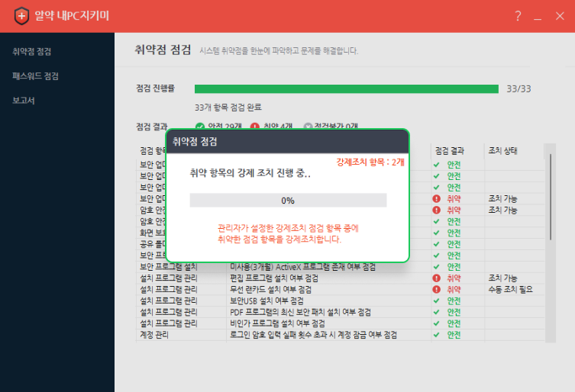Image resolution: width=575 pixels, height=392 pixels.
Task: Select the 무선 랜카드 설치 여부 점검 row
Action: pyautogui.click(x=341, y=289)
